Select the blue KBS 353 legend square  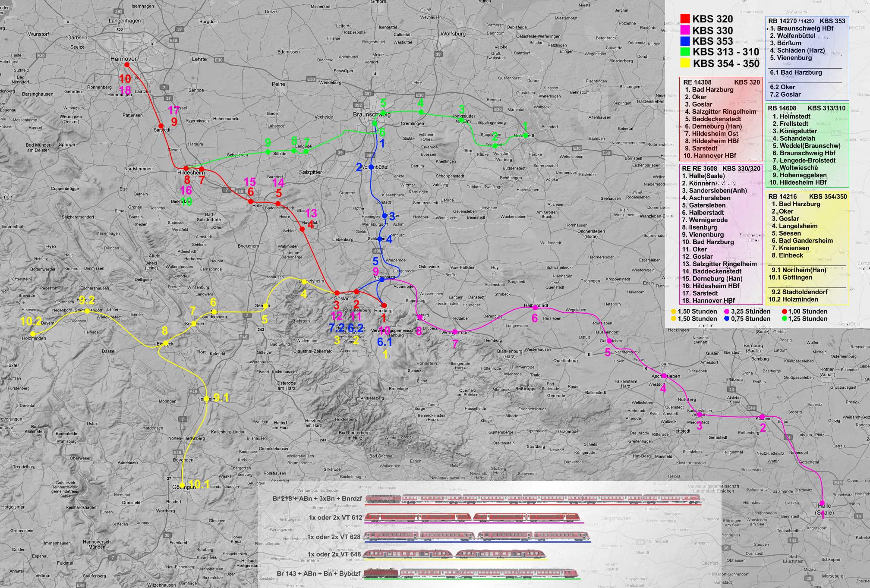point(685,41)
